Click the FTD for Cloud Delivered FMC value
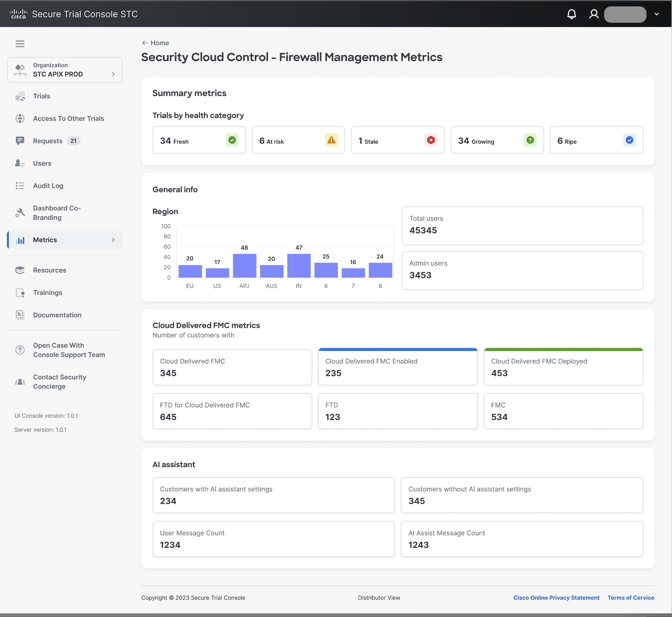 click(x=168, y=417)
